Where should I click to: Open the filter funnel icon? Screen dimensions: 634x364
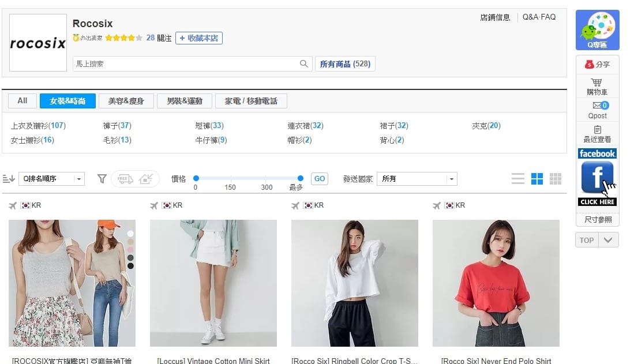[x=102, y=179]
